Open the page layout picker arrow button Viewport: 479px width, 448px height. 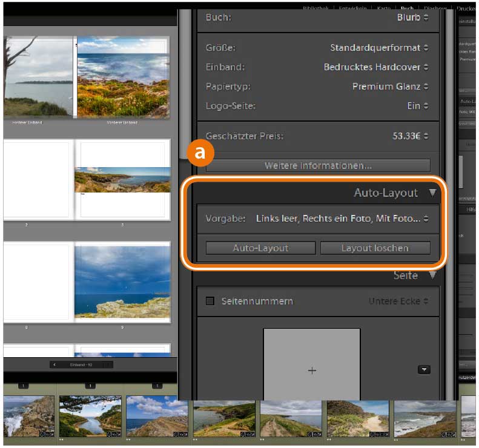(x=424, y=370)
